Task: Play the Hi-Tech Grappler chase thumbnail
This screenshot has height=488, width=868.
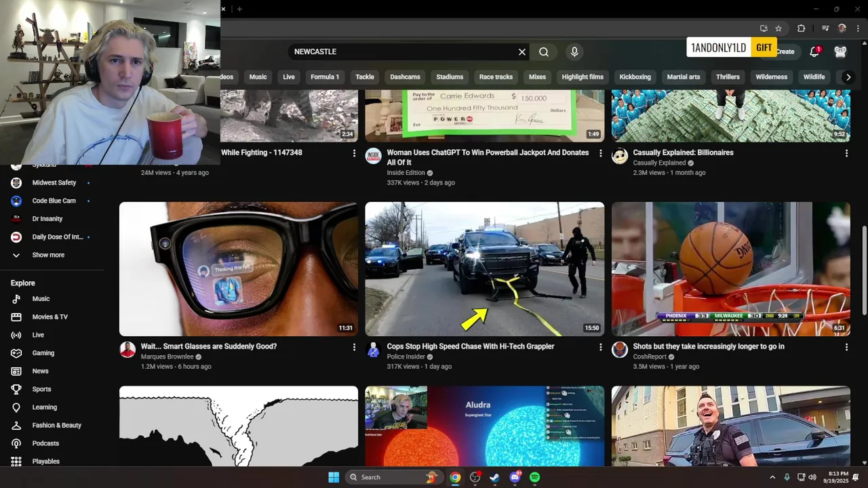Action: (485, 269)
